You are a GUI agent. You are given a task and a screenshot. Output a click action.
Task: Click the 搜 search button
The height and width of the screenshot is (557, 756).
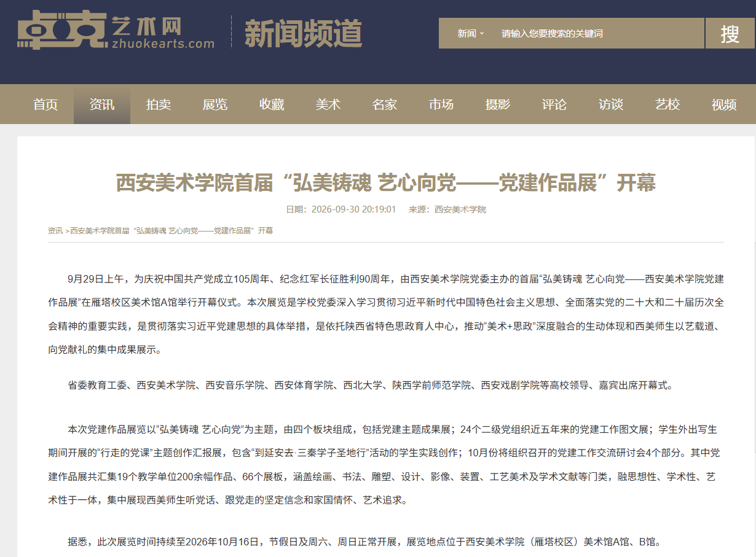(x=730, y=33)
